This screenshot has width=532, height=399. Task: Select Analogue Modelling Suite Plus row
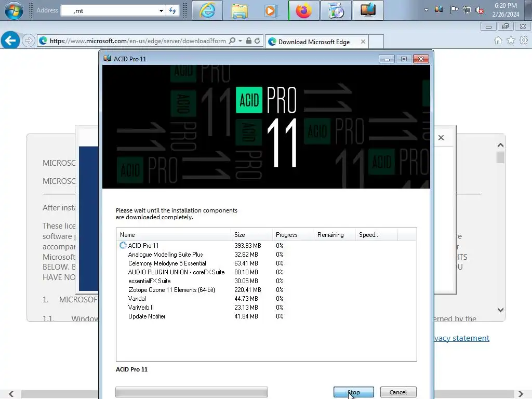tap(267, 254)
